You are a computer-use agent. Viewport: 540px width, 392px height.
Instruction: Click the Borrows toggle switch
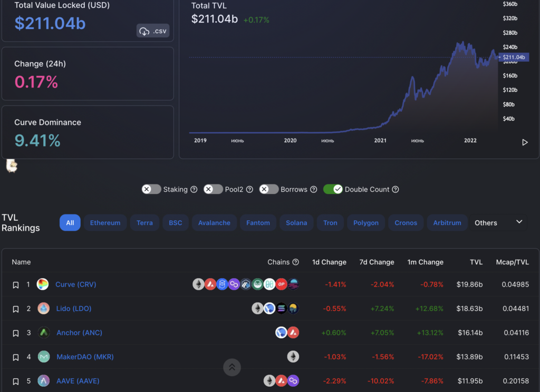[x=268, y=189]
